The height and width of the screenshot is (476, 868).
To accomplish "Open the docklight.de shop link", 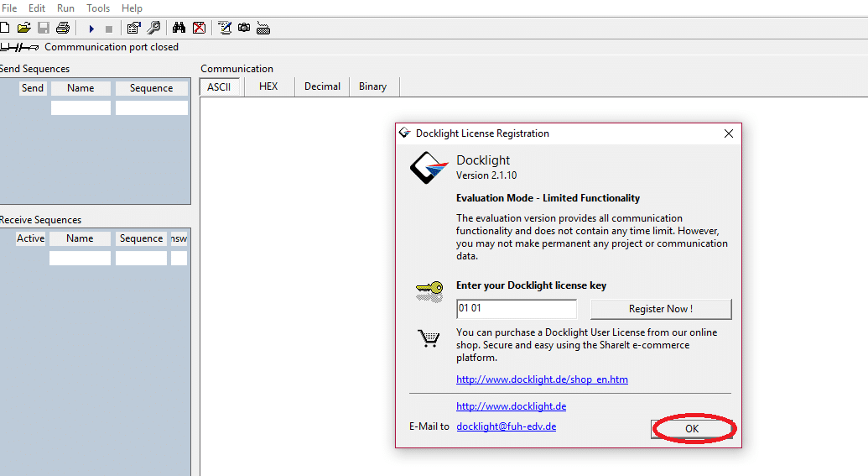I will click(542, 379).
